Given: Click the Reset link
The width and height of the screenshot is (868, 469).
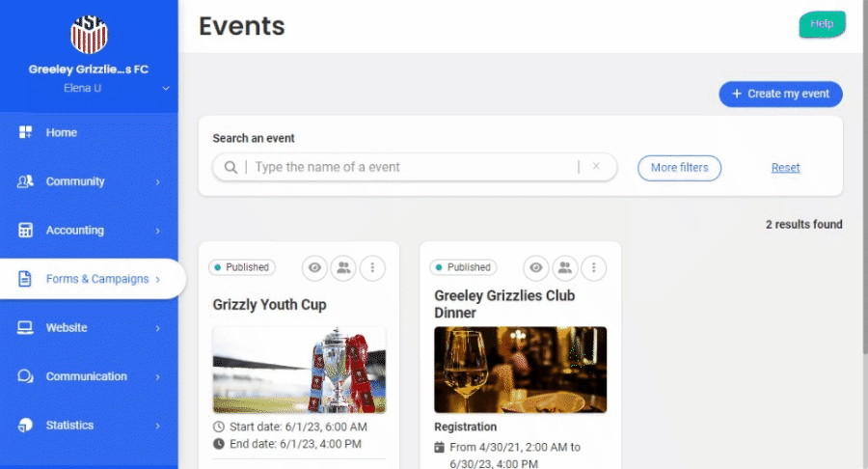Looking at the screenshot, I should click(785, 168).
